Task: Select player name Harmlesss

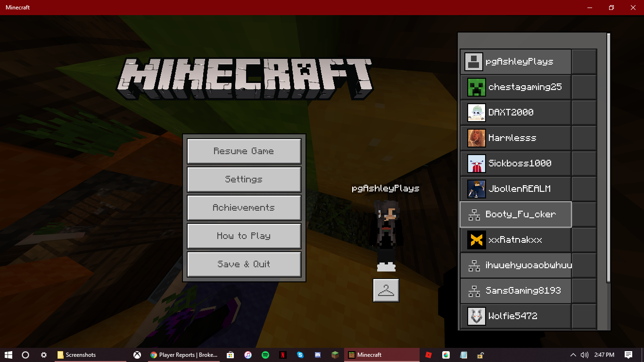Action: [512, 138]
